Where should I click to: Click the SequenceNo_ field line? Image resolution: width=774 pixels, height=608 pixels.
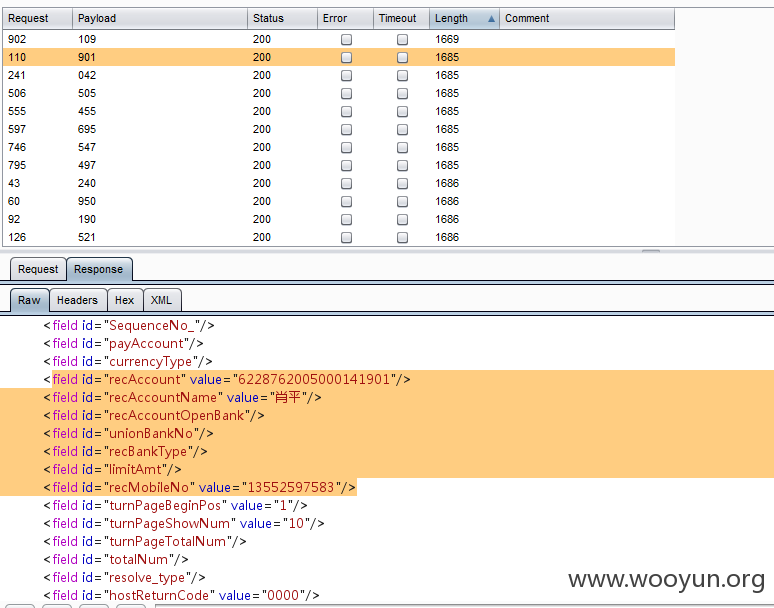pyautogui.click(x=129, y=326)
